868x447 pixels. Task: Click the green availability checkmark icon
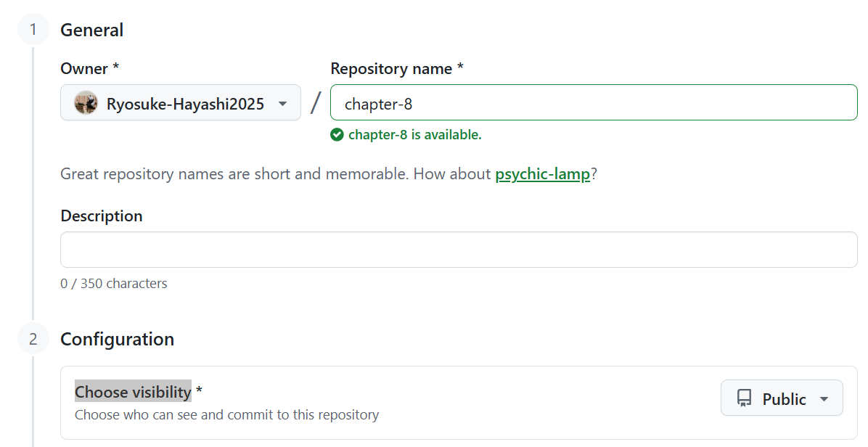(337, 134)
